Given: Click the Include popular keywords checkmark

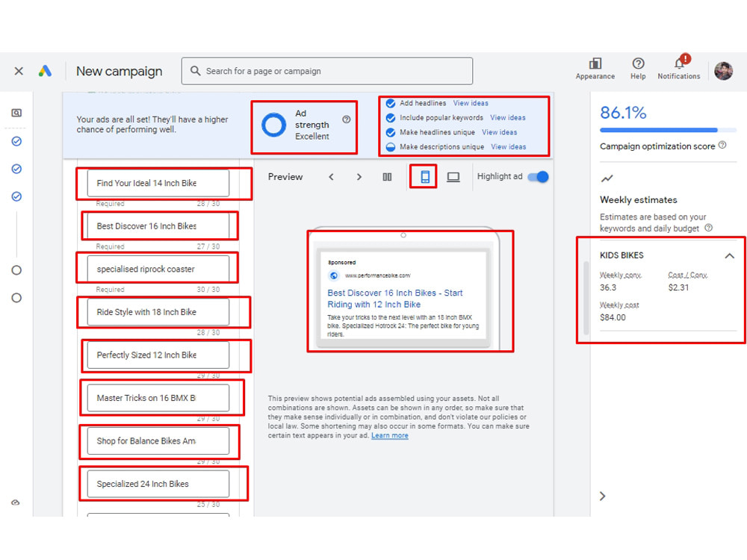Looking at the screenshot, I should pos(391,118).
